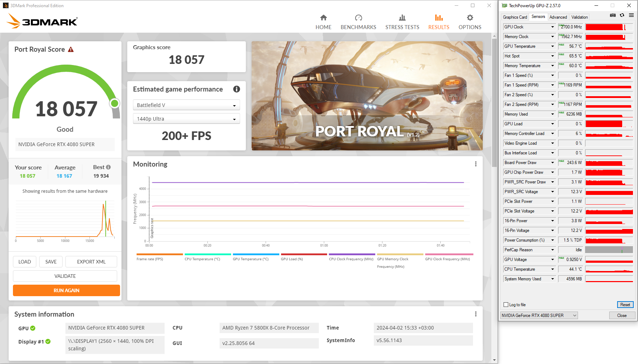Open the Battlefield V game dropdown
Image resolution: width=638 pixels, height=364 pixels.
186,105
